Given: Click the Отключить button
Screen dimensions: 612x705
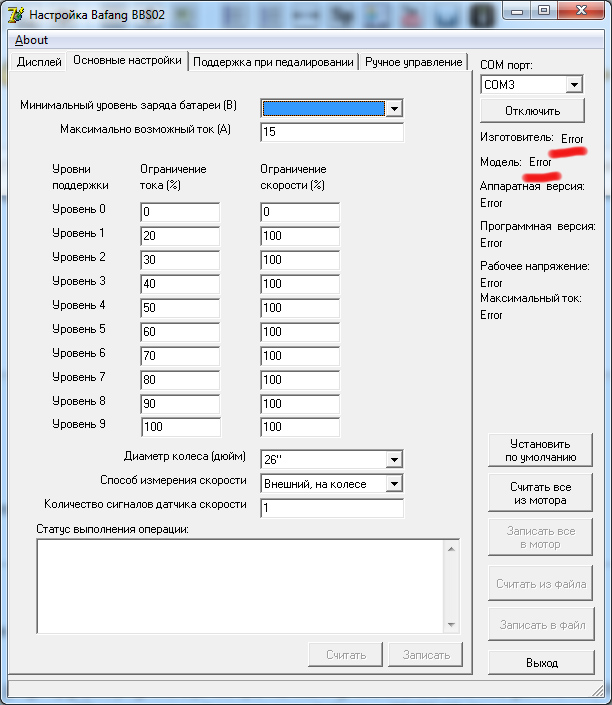Looking at the screenshot, I should (x=532, y=111).
